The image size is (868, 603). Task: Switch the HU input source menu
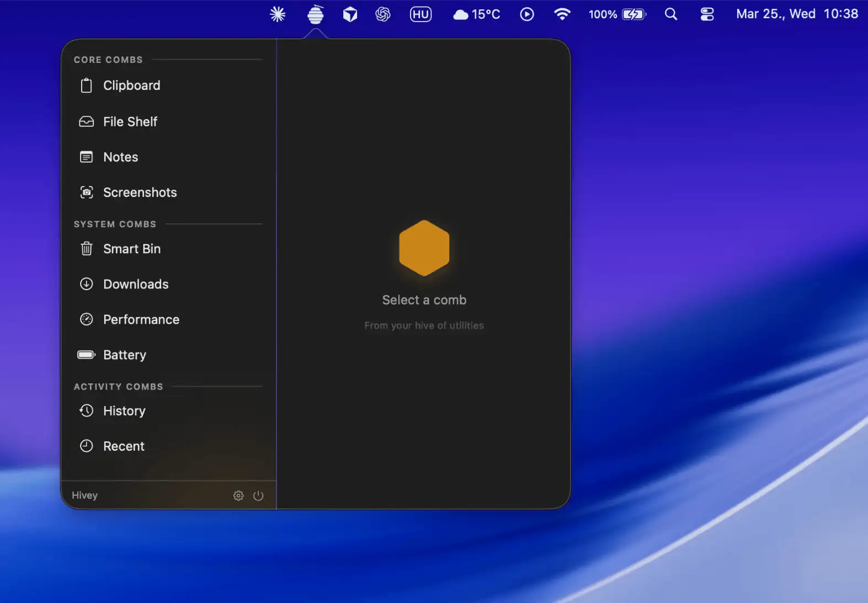[x=420, y=14]
